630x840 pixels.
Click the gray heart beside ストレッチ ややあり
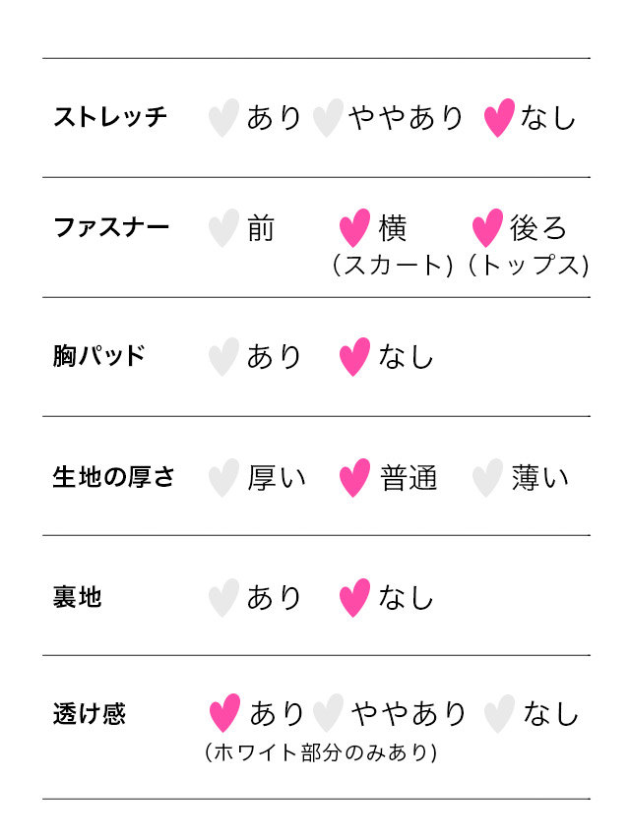pyautogui.click(x=327, y=118)
